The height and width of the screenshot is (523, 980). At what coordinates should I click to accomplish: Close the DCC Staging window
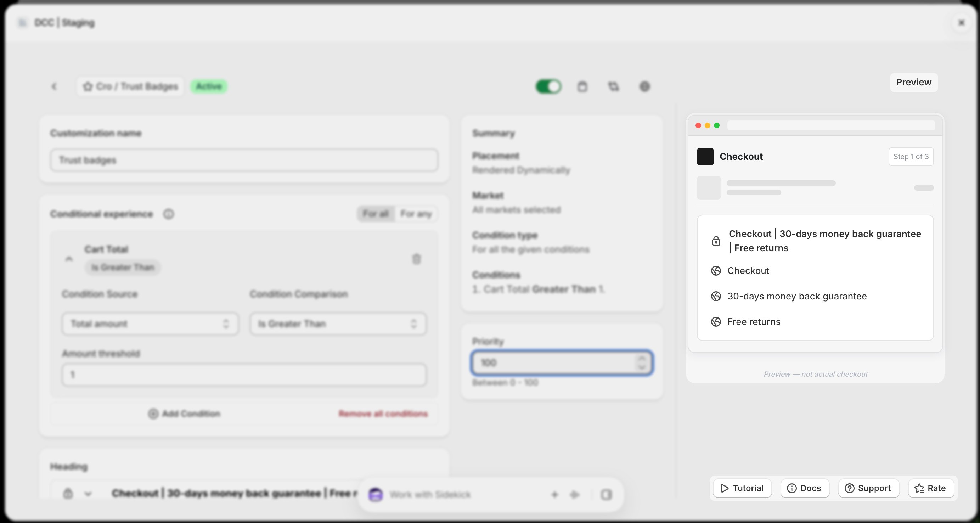click(961, 22)
